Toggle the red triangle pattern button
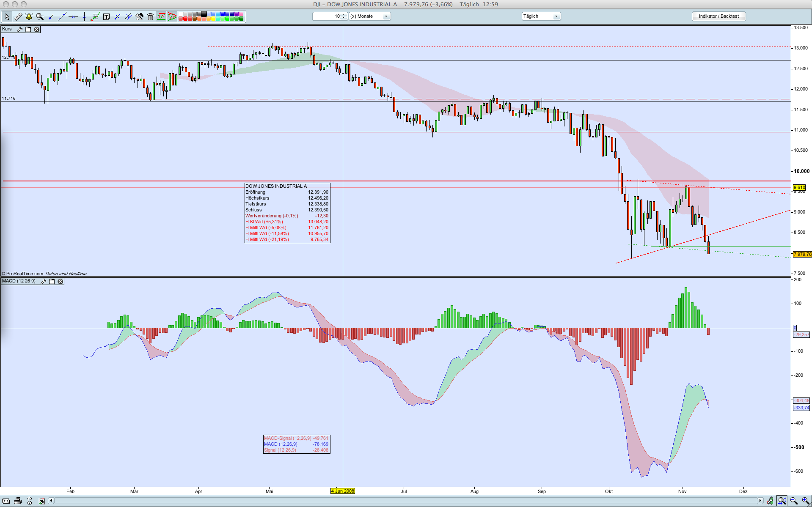The image size is (812, 507). click(172, 16)
